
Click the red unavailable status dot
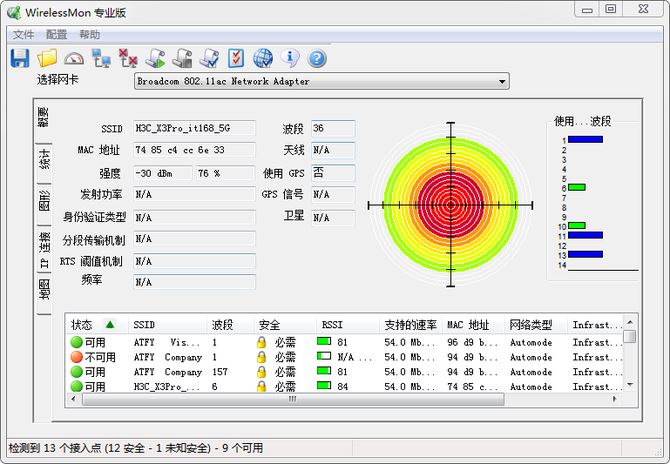pyautogui.click(x=76, y=357)
